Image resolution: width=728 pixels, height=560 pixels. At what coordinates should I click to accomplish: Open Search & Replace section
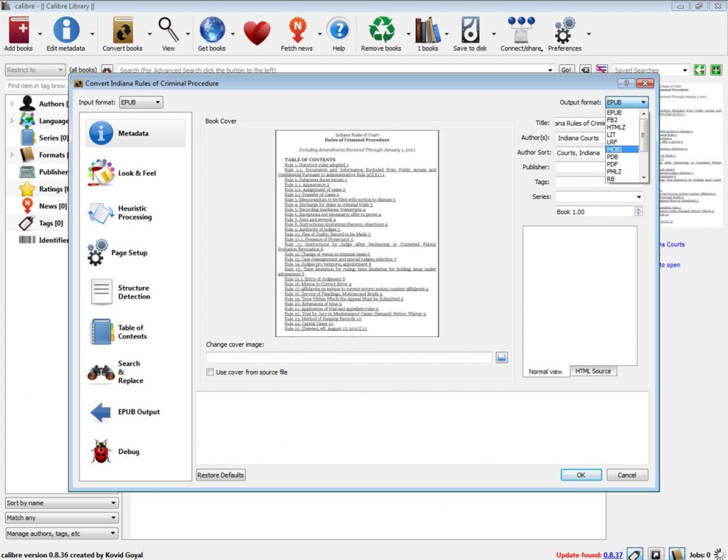(136, 372)
